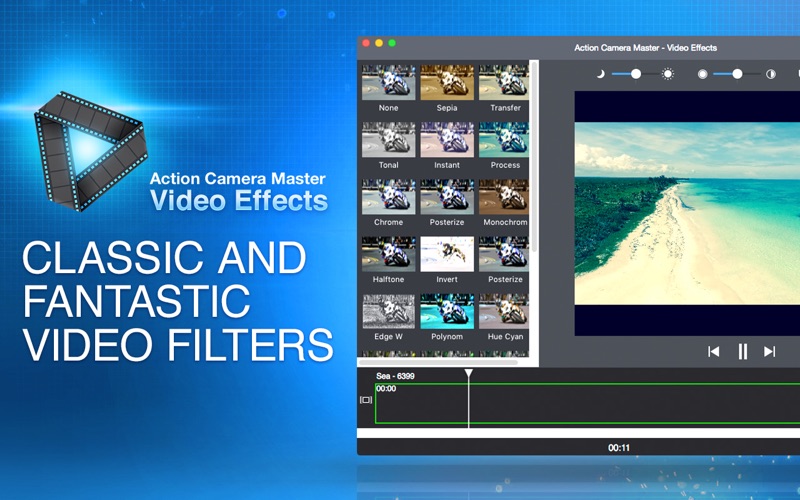Select the Posterize filter beside Chrome

click(x=447, y=196)
